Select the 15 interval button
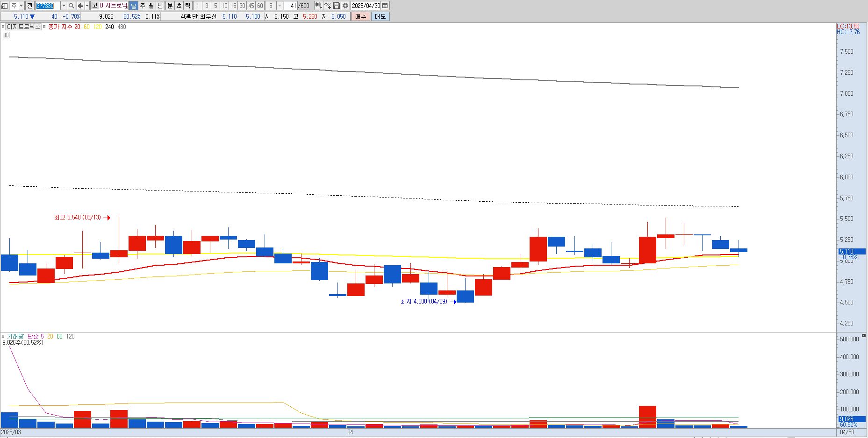868x438 pixels. 233,6
